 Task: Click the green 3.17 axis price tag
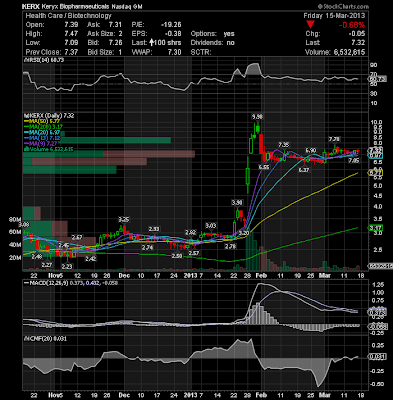pos(375,228)
